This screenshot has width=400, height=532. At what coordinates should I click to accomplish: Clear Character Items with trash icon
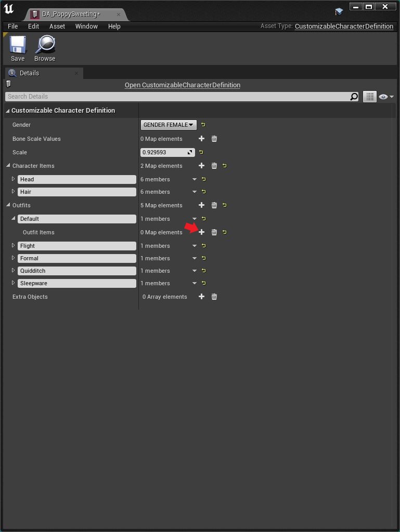214,166
